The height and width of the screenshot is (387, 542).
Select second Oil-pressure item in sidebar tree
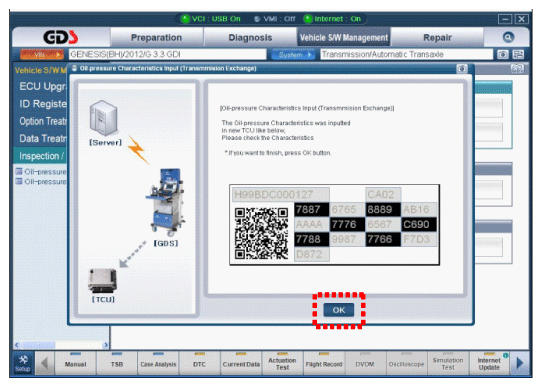(x=41, y=181)
